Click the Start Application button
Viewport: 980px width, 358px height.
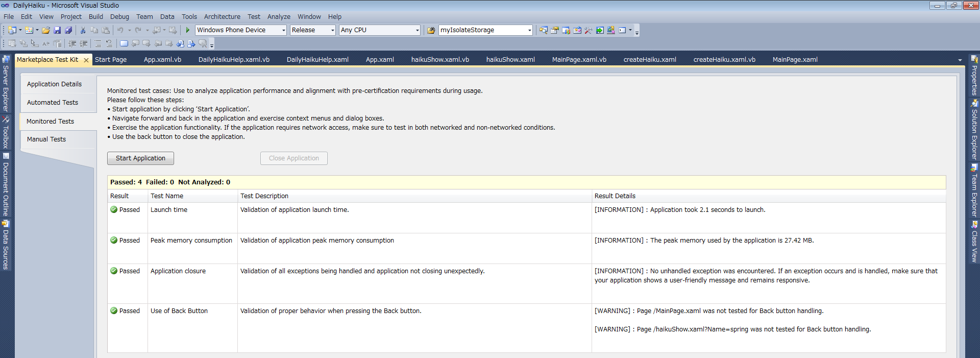140,158
